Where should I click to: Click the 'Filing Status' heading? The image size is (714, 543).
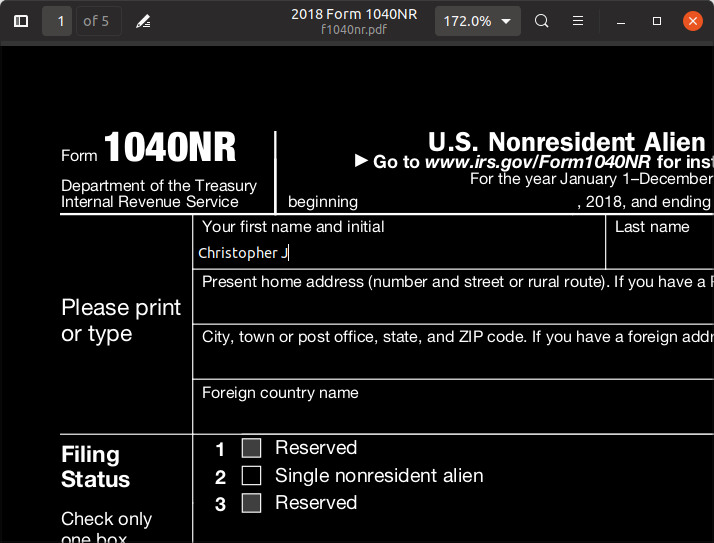(96, 467)
